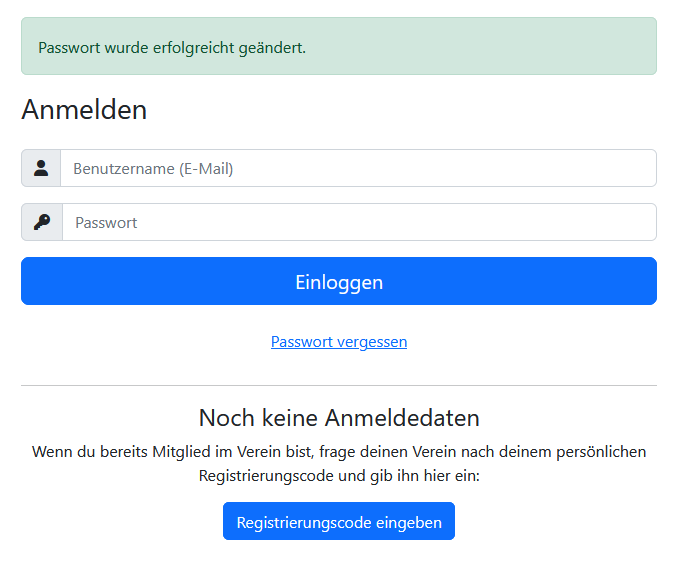
Task: Click the user silhouette icon
Action: tap(41, 168)
